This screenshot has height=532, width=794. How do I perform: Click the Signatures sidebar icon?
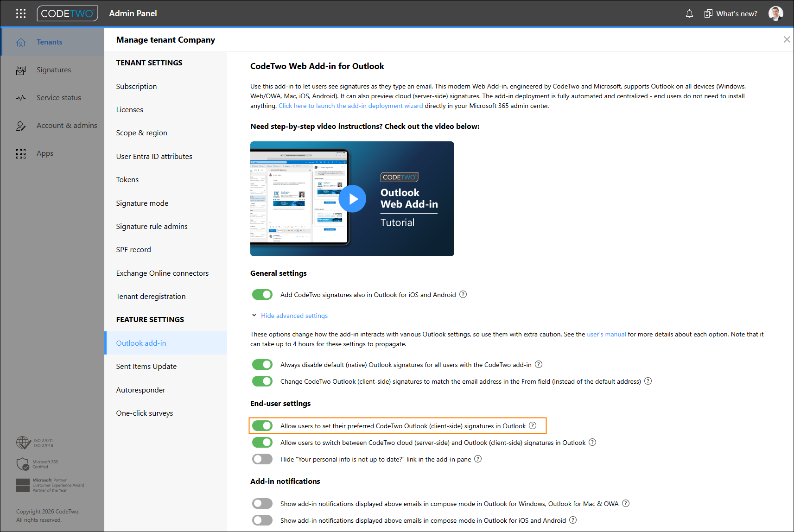click(21, 70)
